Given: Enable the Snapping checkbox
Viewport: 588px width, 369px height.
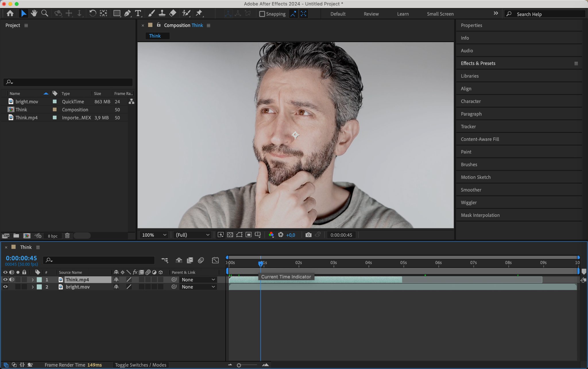Looking at the screenshot, I should coord(262,14).
